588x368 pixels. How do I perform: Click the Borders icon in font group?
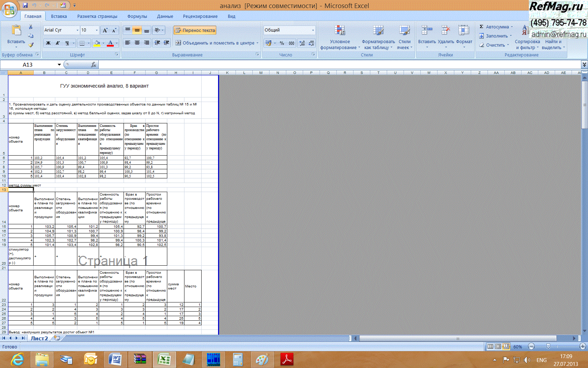pos(82,43)
